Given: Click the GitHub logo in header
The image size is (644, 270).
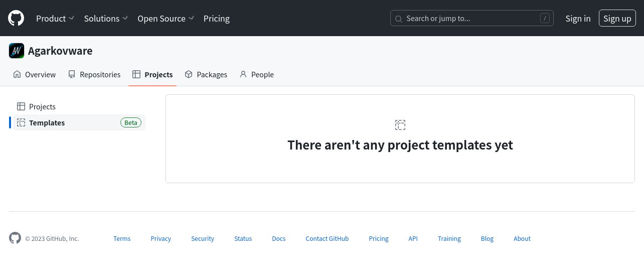Looking at the screenshot, I should tap(16, 18).
